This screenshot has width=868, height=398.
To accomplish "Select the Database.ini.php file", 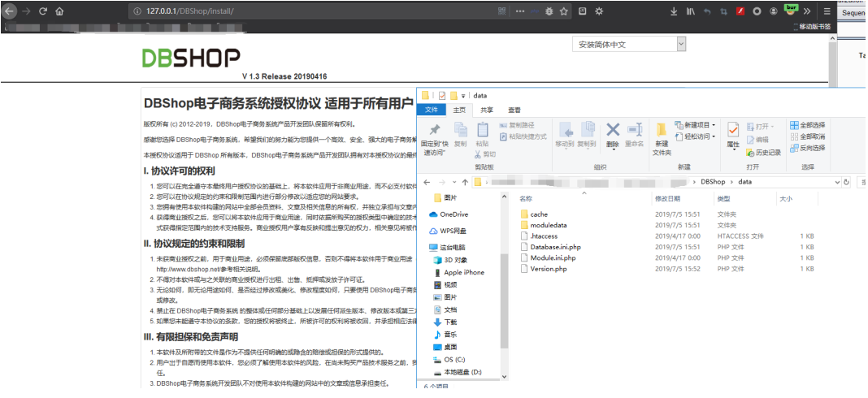I will coord(555,247).
